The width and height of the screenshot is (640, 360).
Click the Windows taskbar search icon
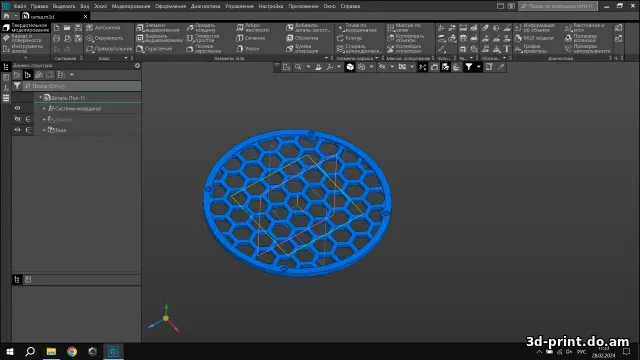30,351
